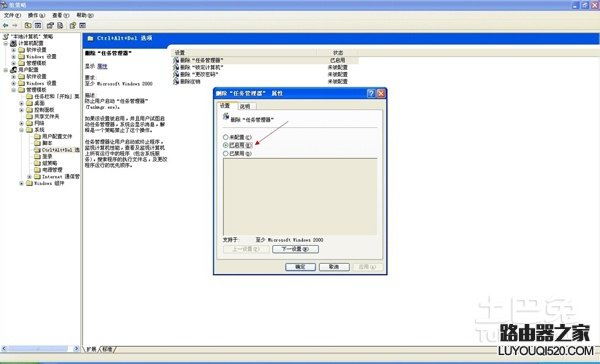The width and height of the screenshot is (600, 364).
Task: Select the Ctrl+Alt+Del 选项 tree item
Action: tap(60, 150)
